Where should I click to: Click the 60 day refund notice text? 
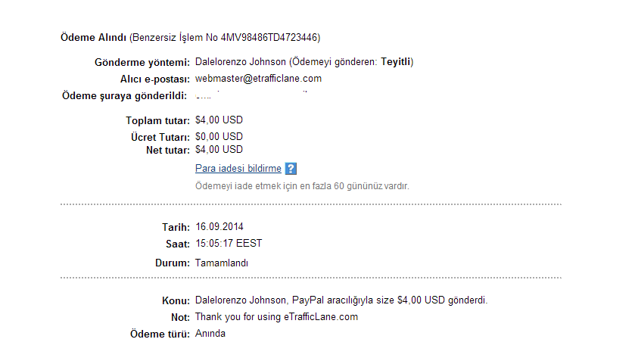302,186
